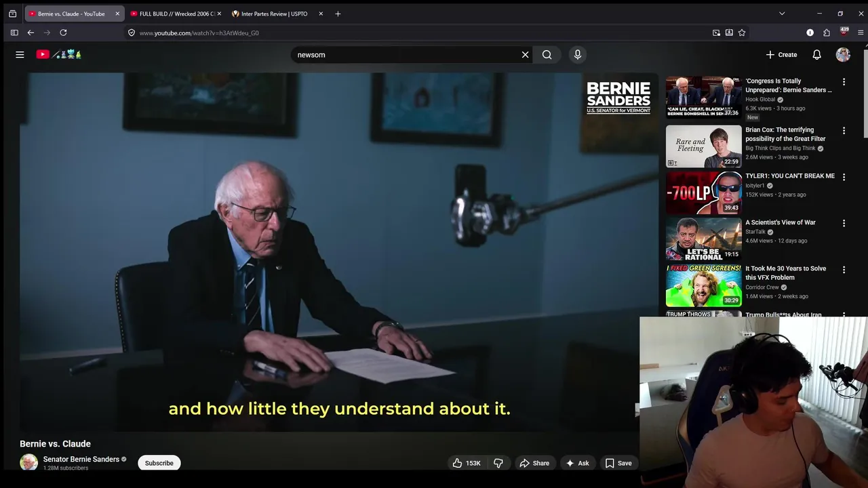Open picture-in-picture from address bar icon
The width and height of the screenshot is (868, 488).
coord(716,33)
